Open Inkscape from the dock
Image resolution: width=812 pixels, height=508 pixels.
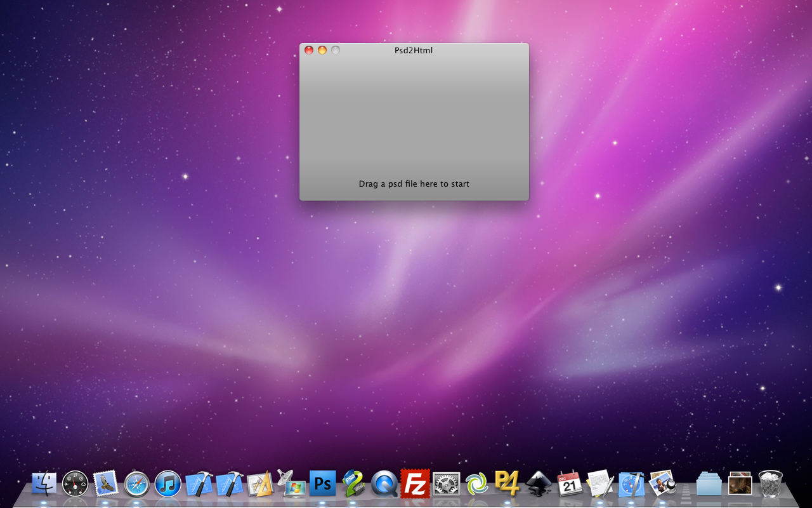(x=539, y=485)
